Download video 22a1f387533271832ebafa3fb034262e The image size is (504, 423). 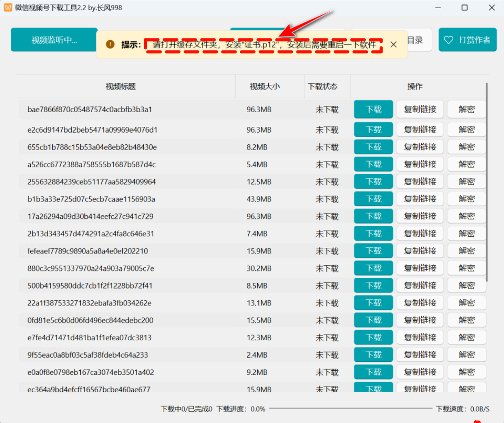(x=374, y=303)
